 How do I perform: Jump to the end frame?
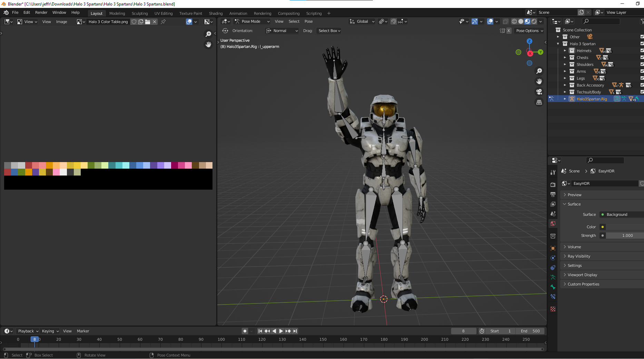coord(295,331)
